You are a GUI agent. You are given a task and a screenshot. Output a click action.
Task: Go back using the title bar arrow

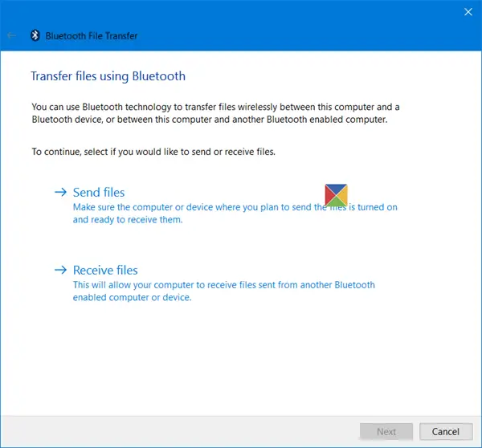tap(12, 35)
